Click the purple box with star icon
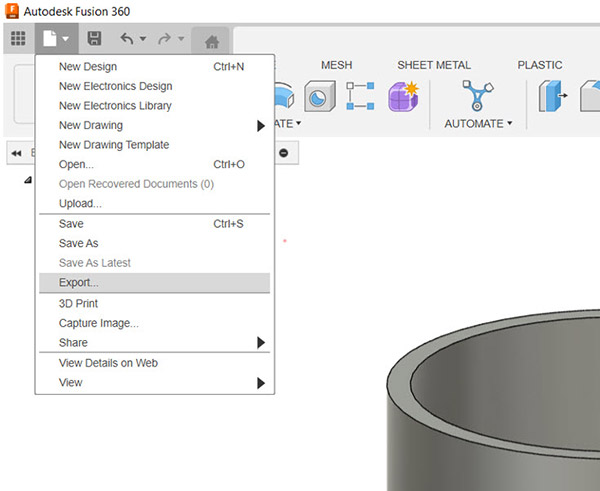The width and height of the screenshot is (600, 491). 403,97
